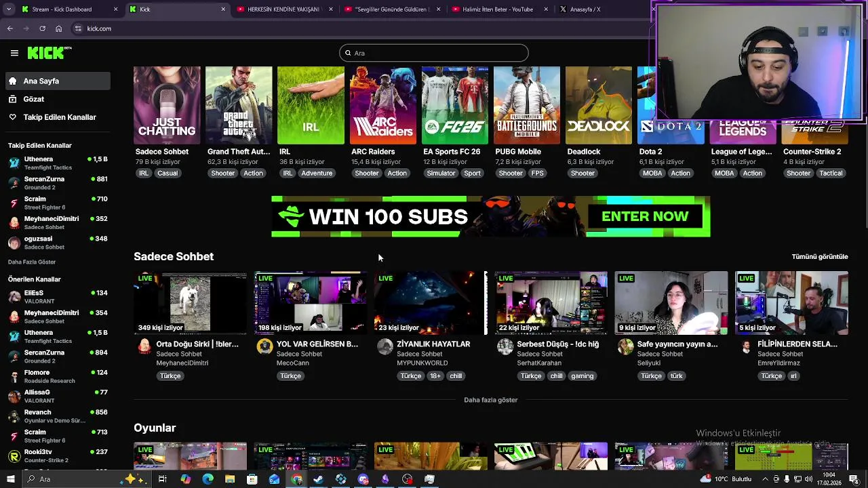This screenshot has height=488, width=868.
Task: Click the site info icon in address bar
Action: [x=78, y=28]
